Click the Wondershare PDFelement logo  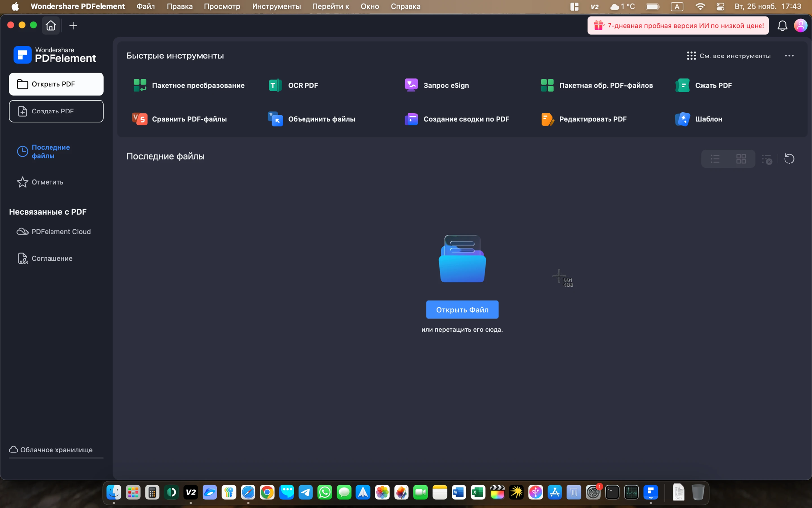(x=55, y=55)
